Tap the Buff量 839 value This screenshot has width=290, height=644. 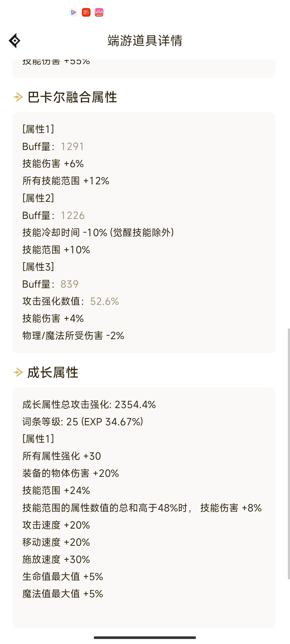coord(70,284)
